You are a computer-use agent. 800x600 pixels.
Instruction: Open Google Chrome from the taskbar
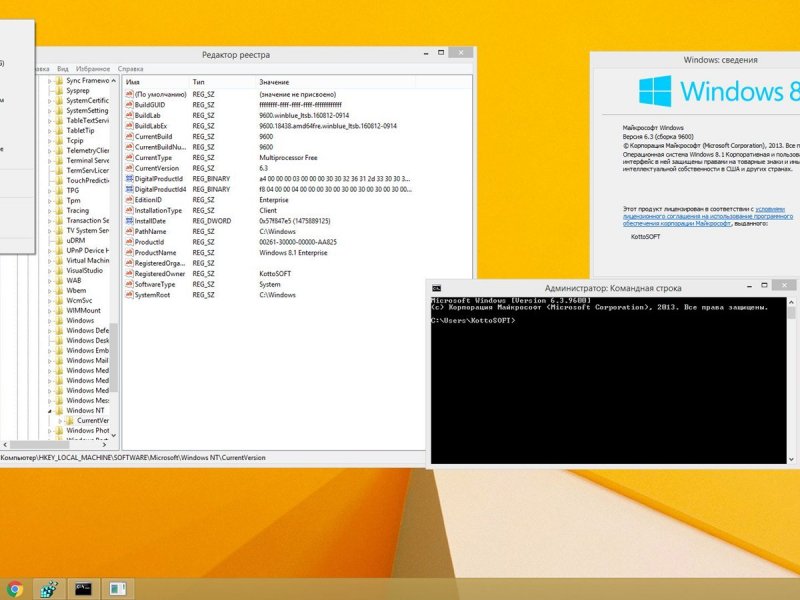coord(14,589)
